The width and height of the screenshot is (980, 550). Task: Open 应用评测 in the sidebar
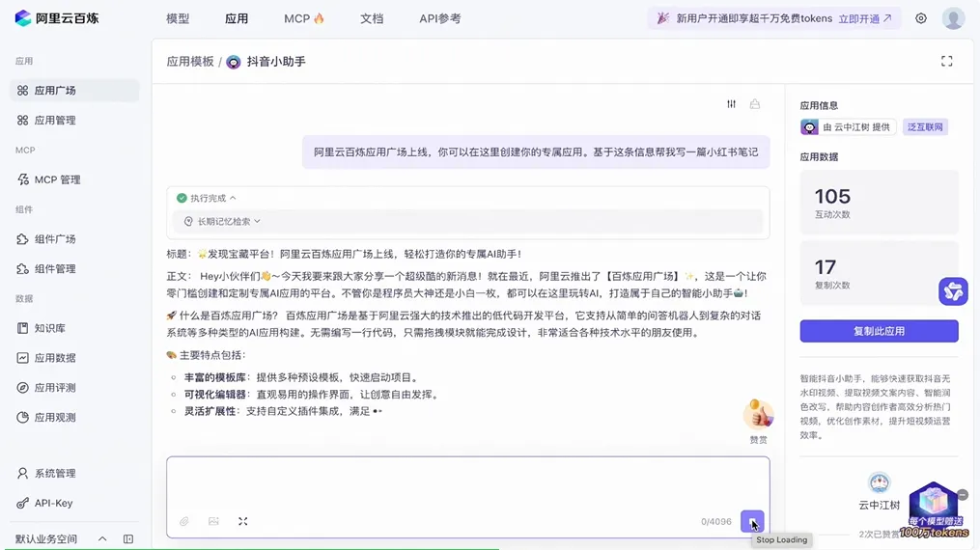tap(74, 388)
